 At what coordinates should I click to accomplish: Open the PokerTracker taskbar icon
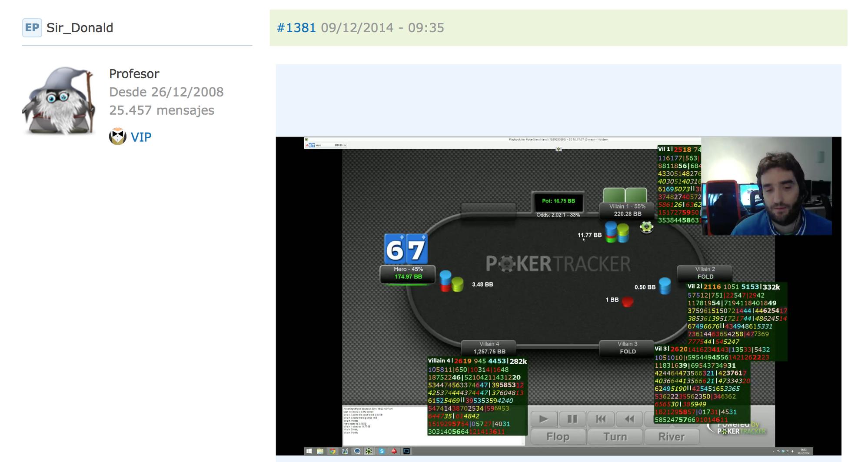(x=369, y=451)
